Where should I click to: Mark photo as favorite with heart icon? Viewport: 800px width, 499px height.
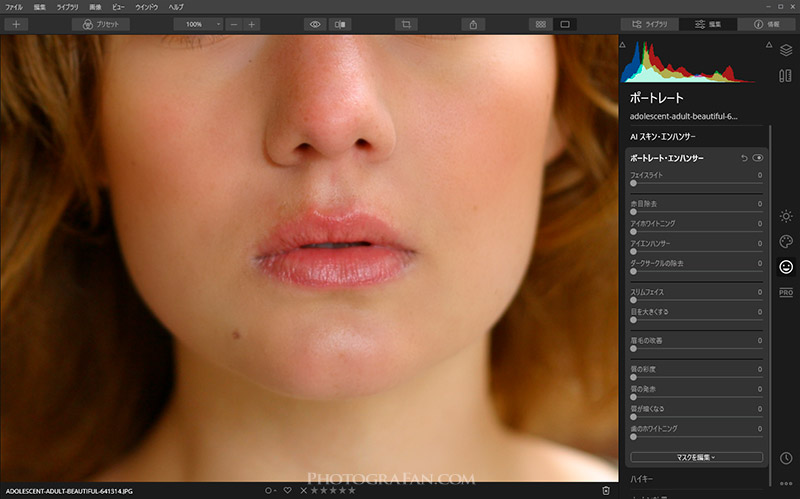click(x=288, y=490)
